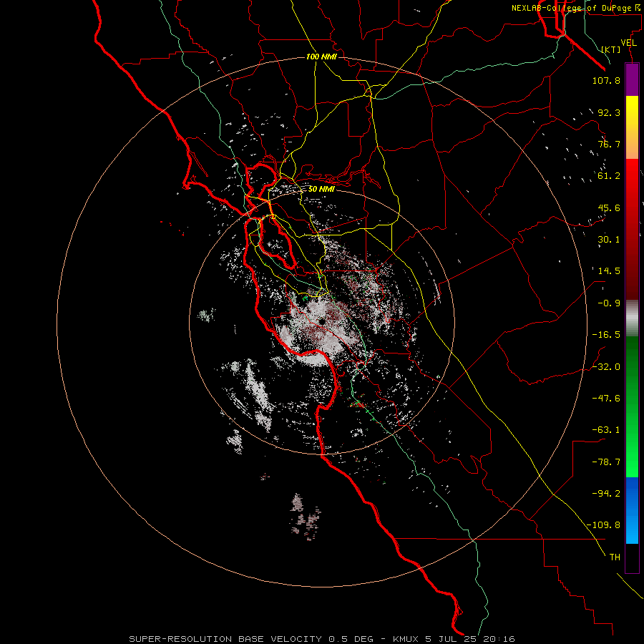Select the 14.5 legend value

[609, 271]
